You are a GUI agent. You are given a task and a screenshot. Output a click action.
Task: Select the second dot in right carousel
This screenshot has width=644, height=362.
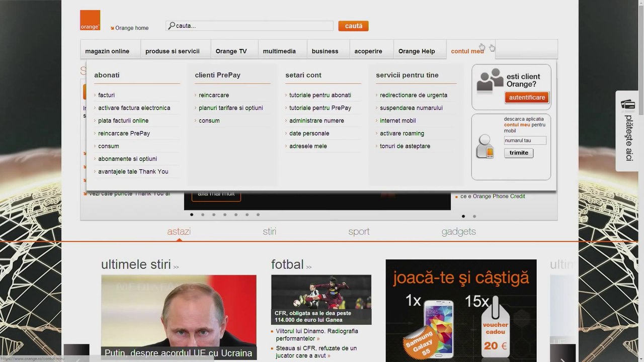[474, 216]
